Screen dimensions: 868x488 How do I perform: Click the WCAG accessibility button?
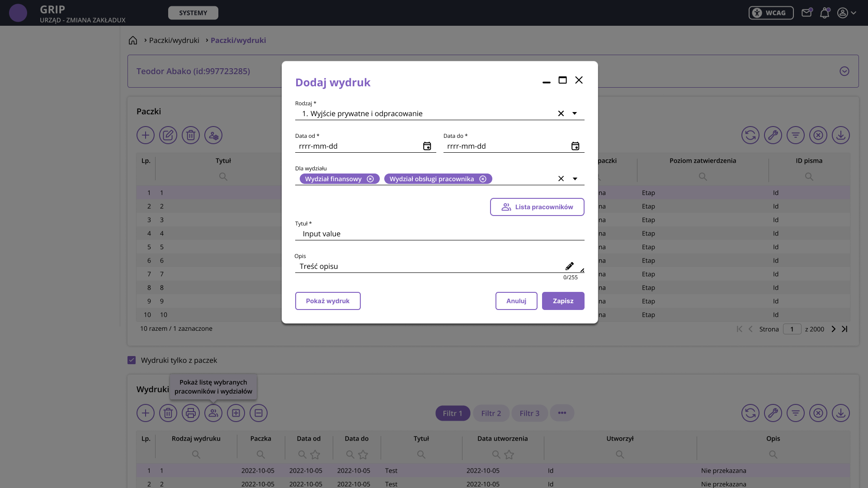pos(771,13)
